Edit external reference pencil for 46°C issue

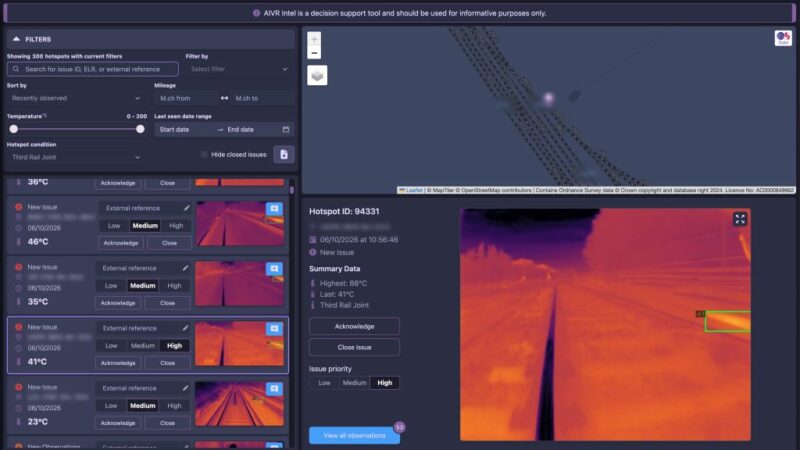point(187,208)
